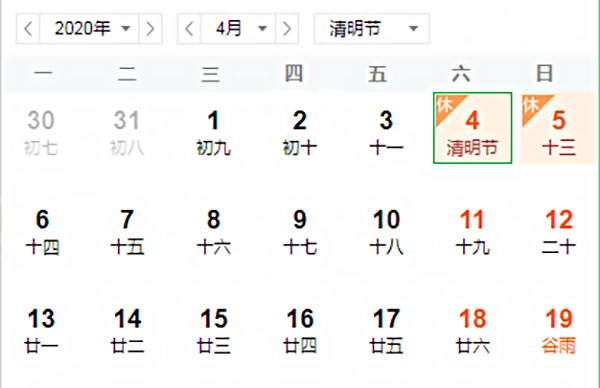Select April 1 初九

tap(214, 132)
